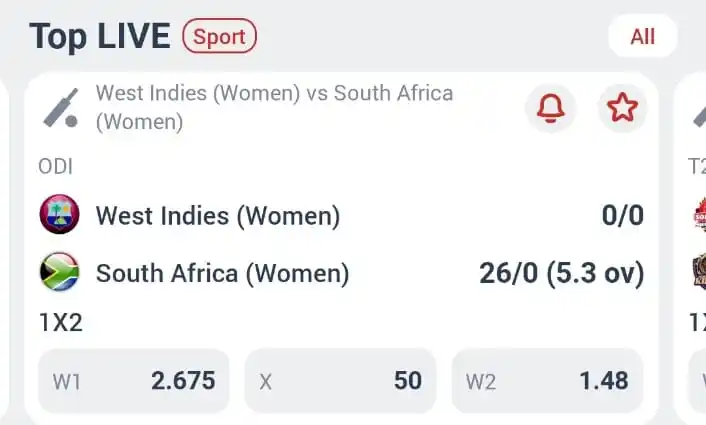Bet on W1 at odds 2.675
This screenshot has width=706, height=425.
[x=134, y=381]
